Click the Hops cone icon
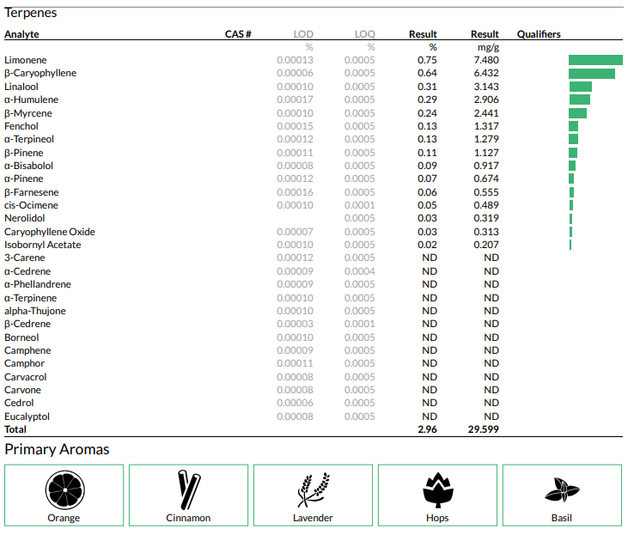Viewport: 640px width, 534px height. pyautogui.click(x=438, y=490)
